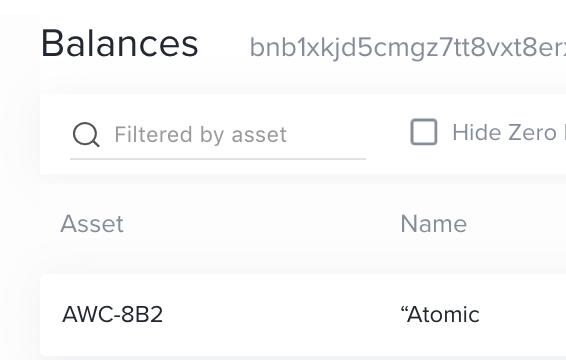
Task: Select the bnb1xkjd5cmgz7tt8vxt8 wallet address
Action: tap(408, 48)
